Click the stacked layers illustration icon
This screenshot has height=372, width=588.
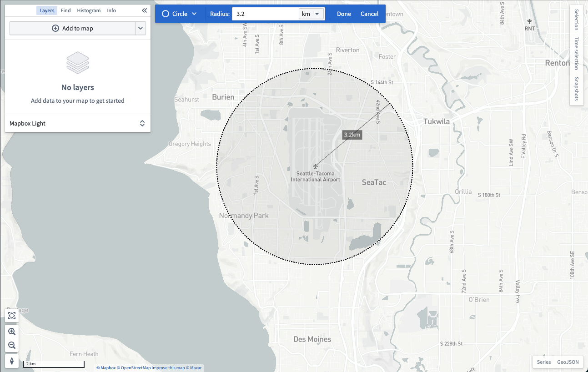tap(78, 63)
